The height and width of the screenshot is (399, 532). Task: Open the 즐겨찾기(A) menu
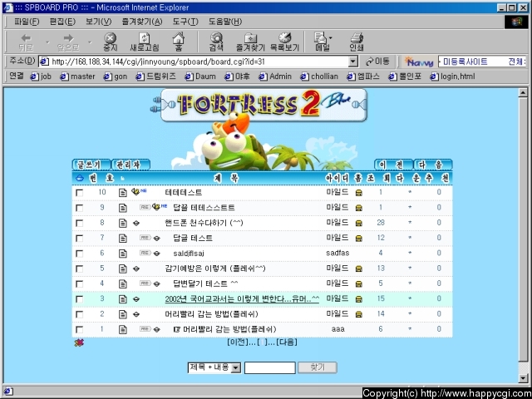click(142, 22)
